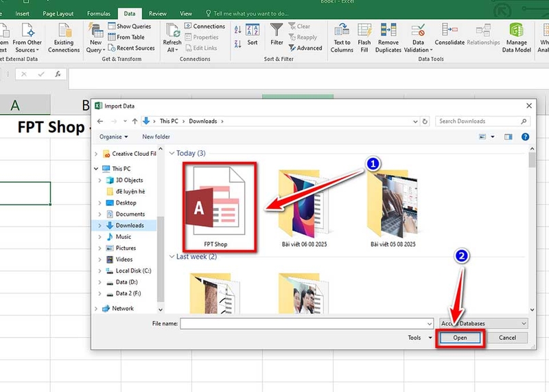Click the insert function fx icon
Screen dimensions: 549x392
58,74
